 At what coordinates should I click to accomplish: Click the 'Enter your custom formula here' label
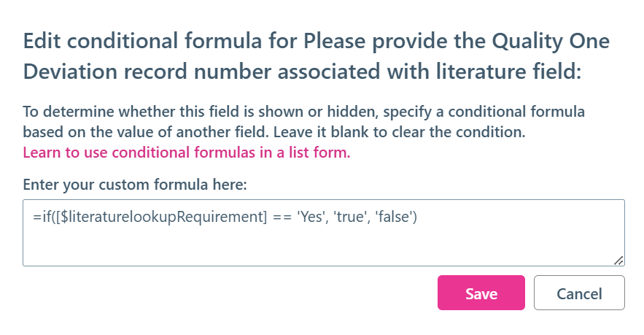pos(135,185)
